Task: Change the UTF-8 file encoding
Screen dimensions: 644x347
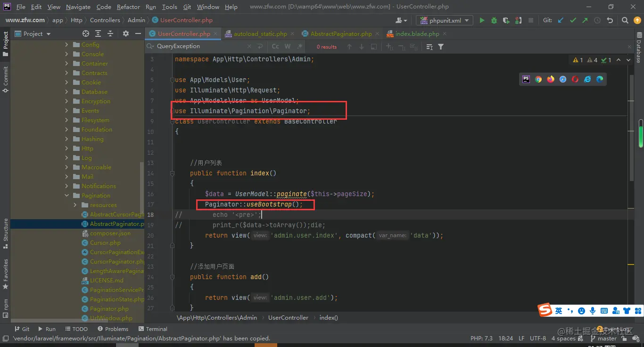Action: coord(537,338)
